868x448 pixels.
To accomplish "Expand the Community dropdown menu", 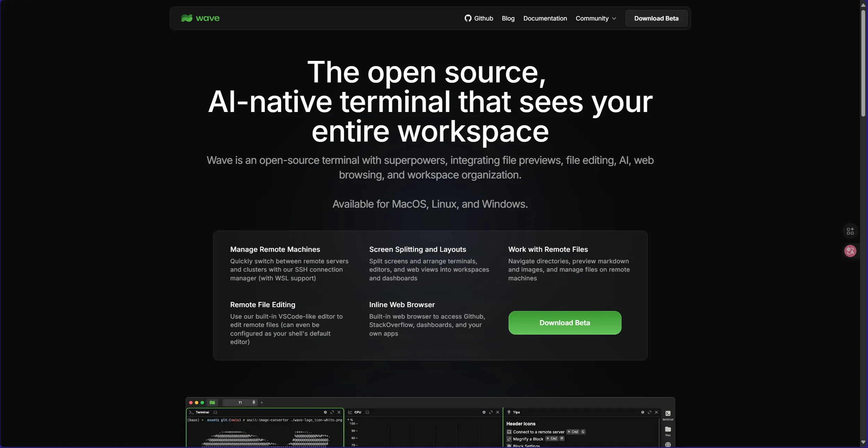I will (x=596, y=18).
